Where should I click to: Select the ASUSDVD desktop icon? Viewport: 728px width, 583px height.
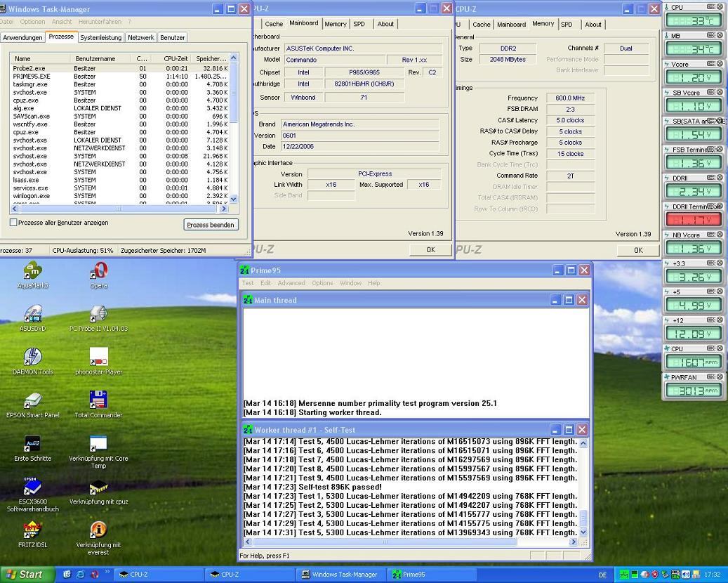tap(32, 318)
